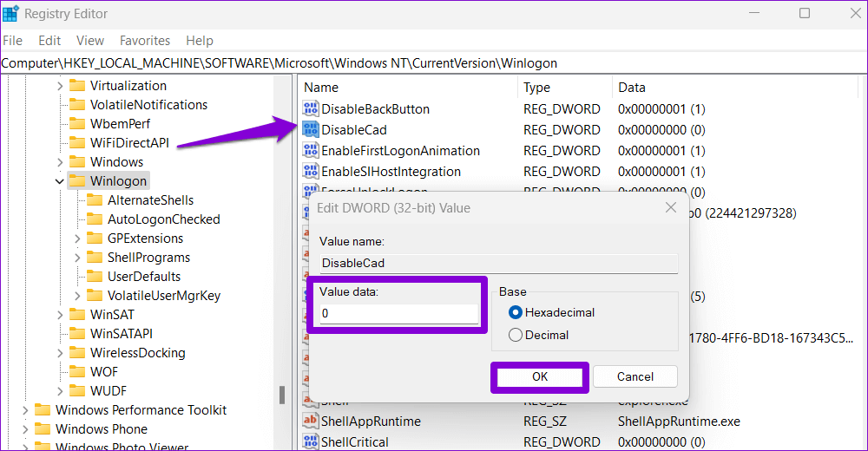Select the Decimal base option

(516, 335)
